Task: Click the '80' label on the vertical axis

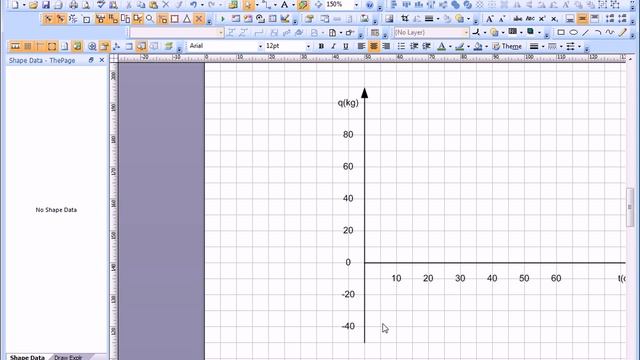Action: pos(348,134)
